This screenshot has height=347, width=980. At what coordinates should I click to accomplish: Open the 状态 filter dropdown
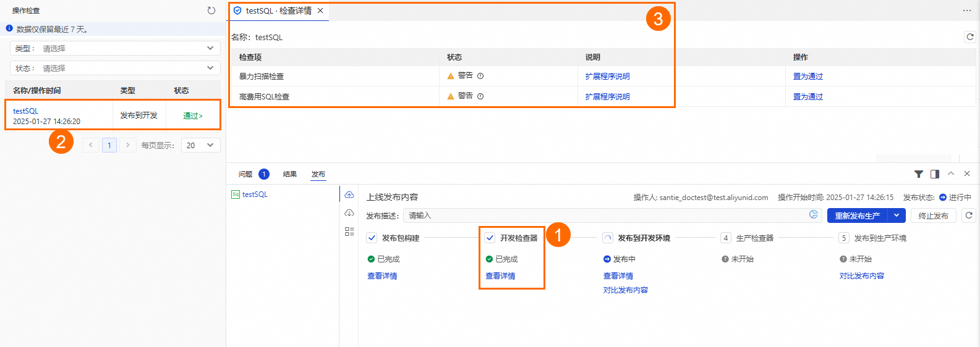tap(115, 68)
